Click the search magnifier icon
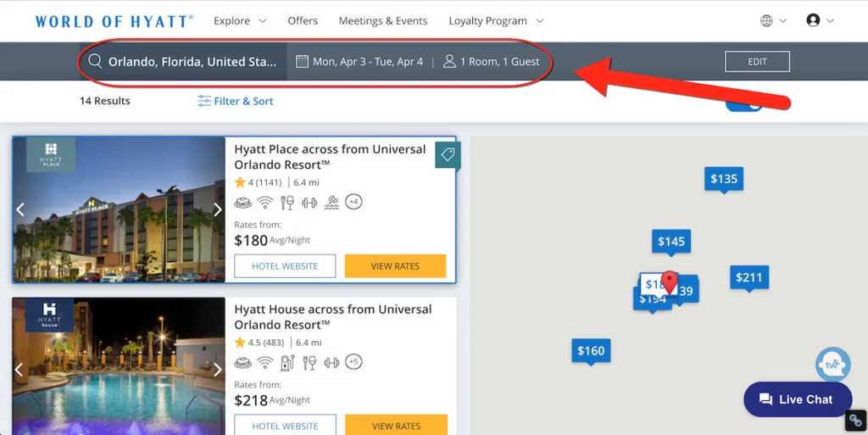Viewport: 868px width, 435px height. [95, 61]
